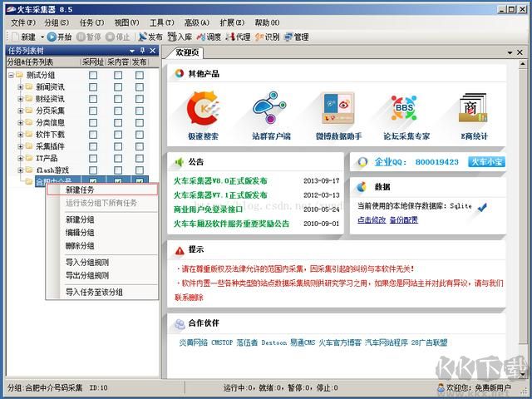Click the welcome page scrollbar up arrow
The width and height of the screenshot is (532, 399).
523,65
